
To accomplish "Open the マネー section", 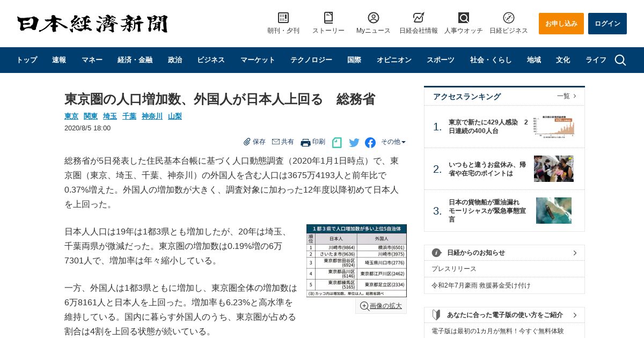I will click(92, 60).
